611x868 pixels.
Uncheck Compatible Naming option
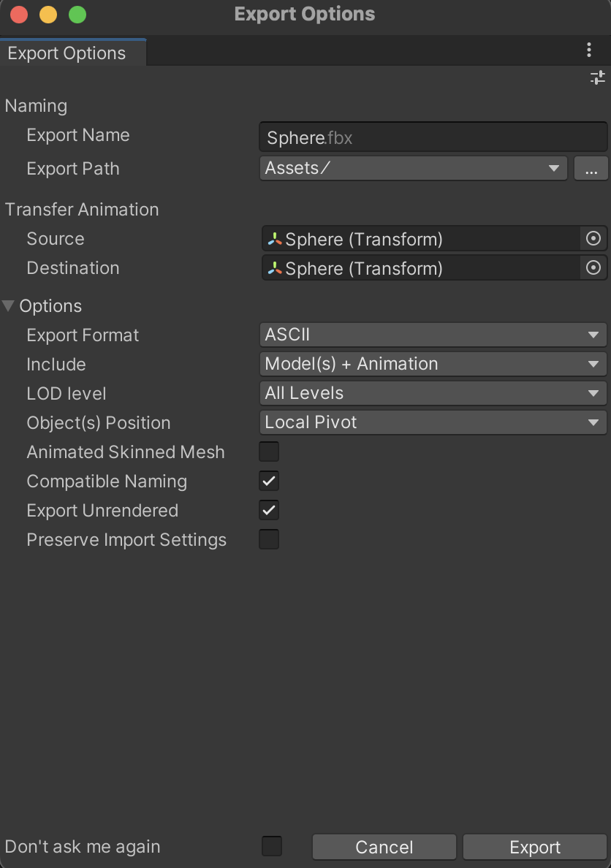tap(269, 481)
